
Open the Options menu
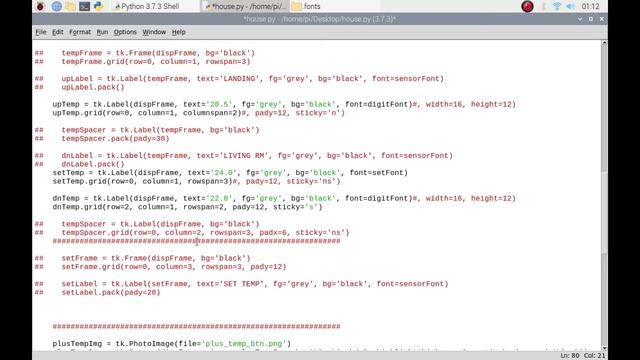click(125, 32)
